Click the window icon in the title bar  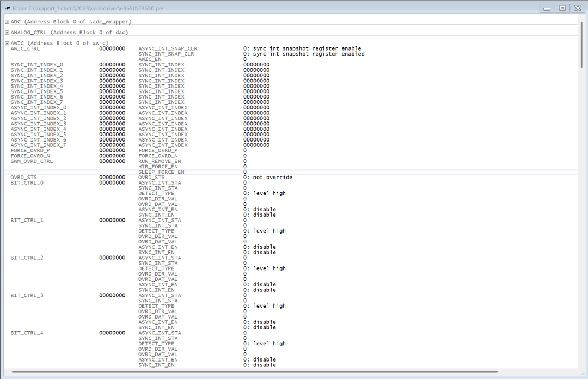point(8,8)
